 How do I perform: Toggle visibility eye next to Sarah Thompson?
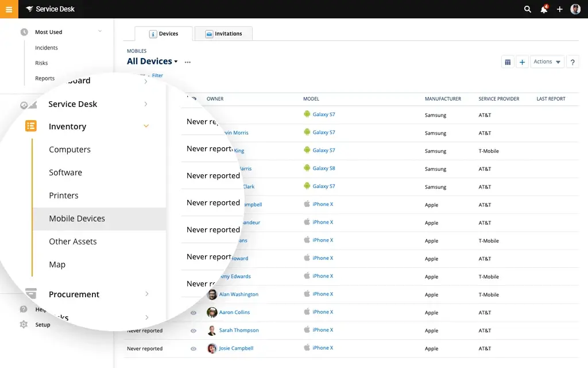[194, 330]
